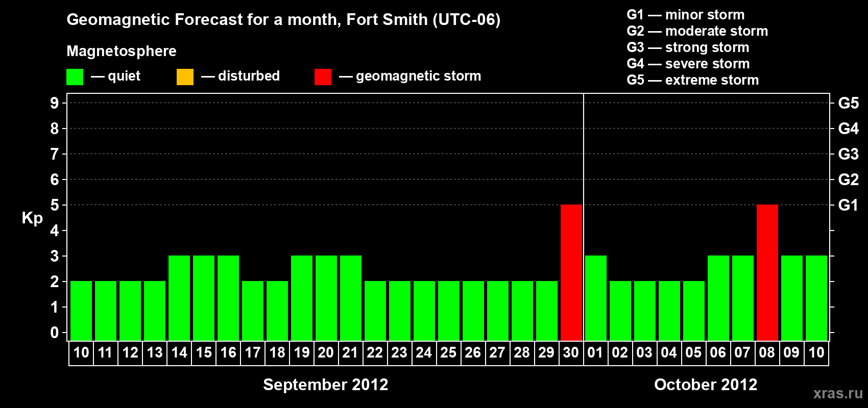
Task: Click the G4 label on the right axis
Action: (848, 129)
